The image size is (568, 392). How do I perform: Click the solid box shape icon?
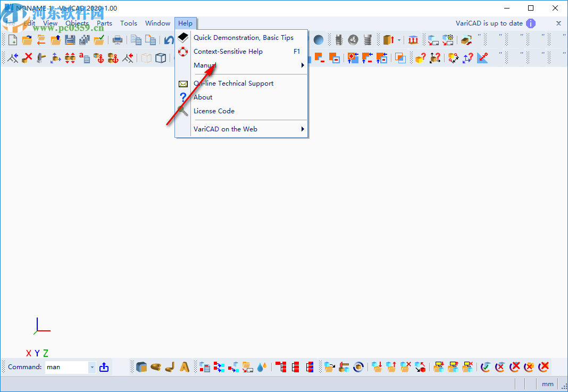tap(141, 367)
